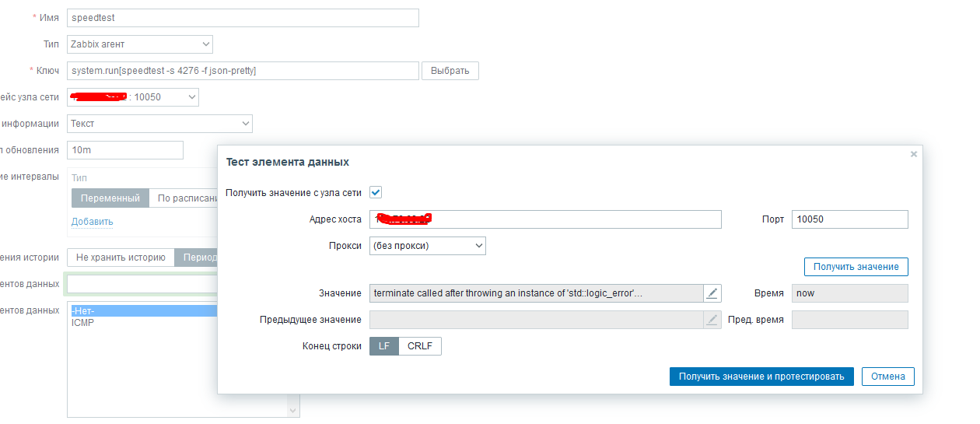This screenshot has width=980, height=424.
Task: Click the Добавить link
Action: pos(93,222)
